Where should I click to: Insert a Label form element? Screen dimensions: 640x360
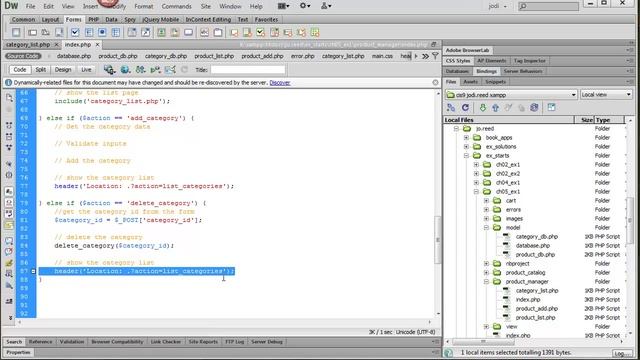[204, 32]
